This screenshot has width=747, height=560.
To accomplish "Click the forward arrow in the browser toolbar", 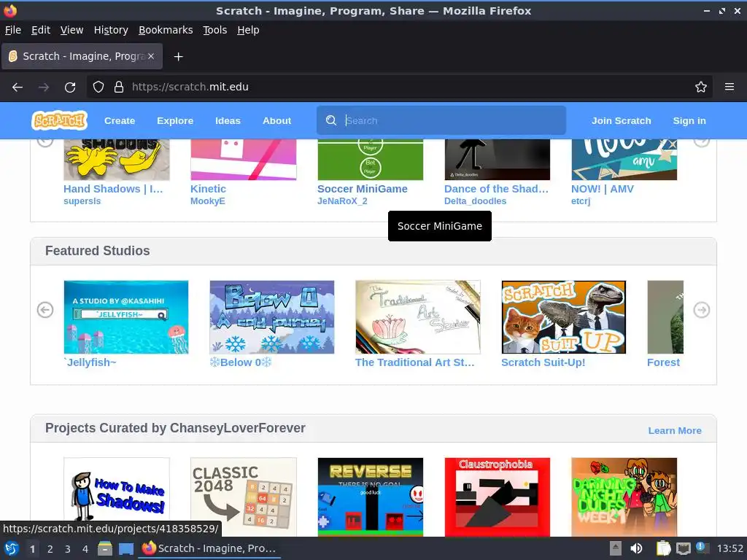I will point(44,87).
